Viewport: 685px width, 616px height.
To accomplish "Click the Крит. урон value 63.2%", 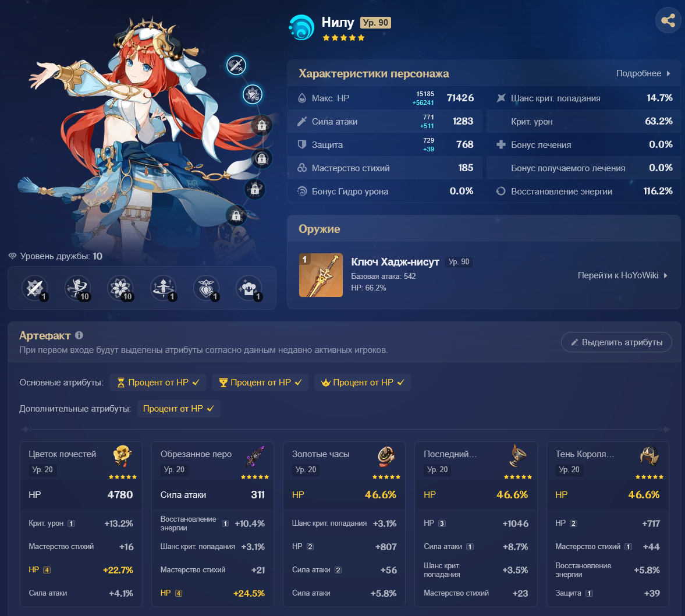I will point(659,121).
